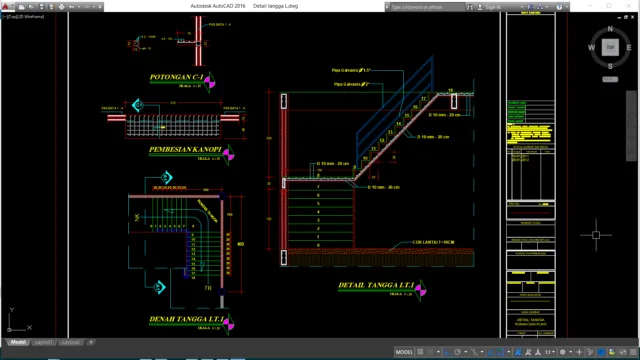Click the quick properties status icon

(x=590, y=352)
